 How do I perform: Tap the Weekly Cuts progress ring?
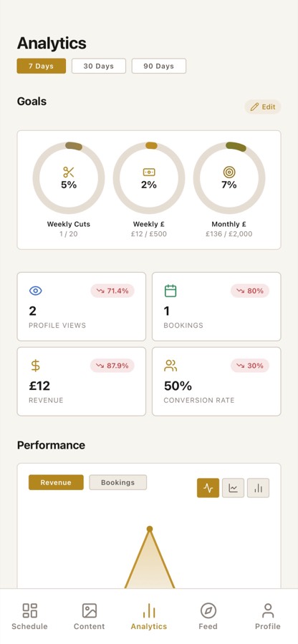pos(69,178)
